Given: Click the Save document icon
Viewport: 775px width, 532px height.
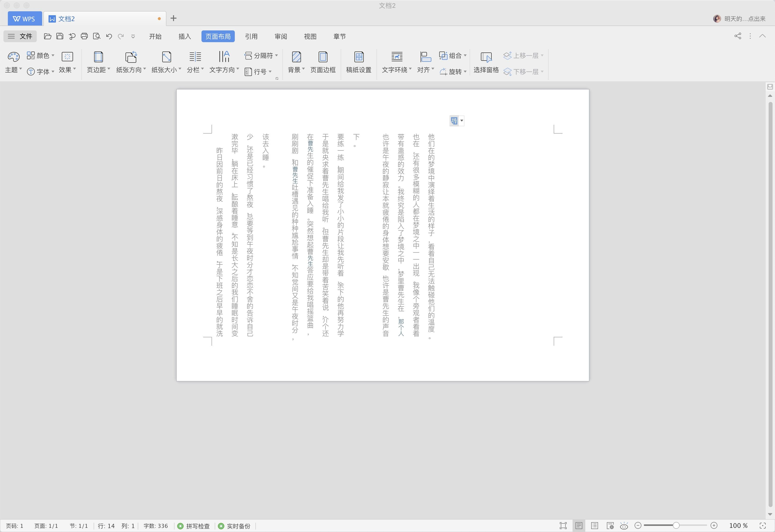Looking at the screenshot, I should click(x=60, y=36).
